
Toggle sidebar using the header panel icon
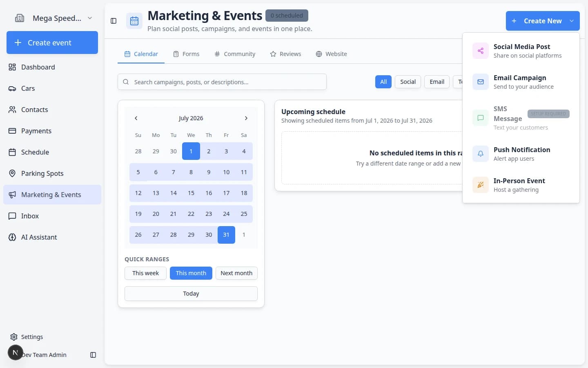(x=114, y=21)
